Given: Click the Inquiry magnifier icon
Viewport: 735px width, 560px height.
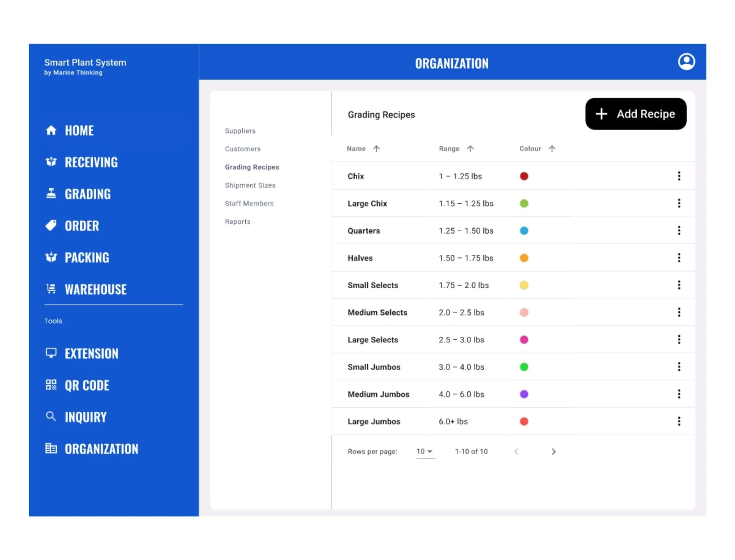Looking at the screenshot, I should coord(51,416).
